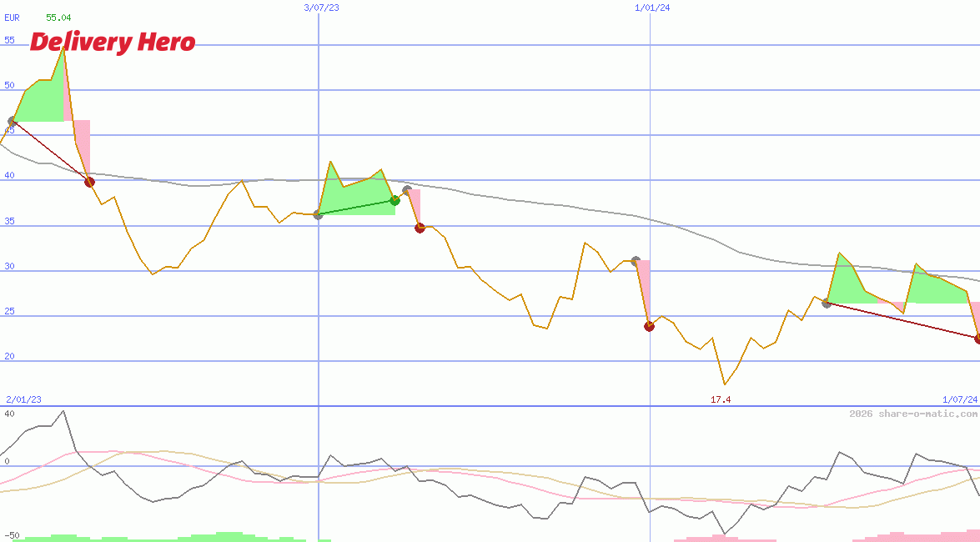The height and width of the screenshot is (542, 980).
Task: Open the share-o-matic.com watermark link
Action: (x=913, y=414)
